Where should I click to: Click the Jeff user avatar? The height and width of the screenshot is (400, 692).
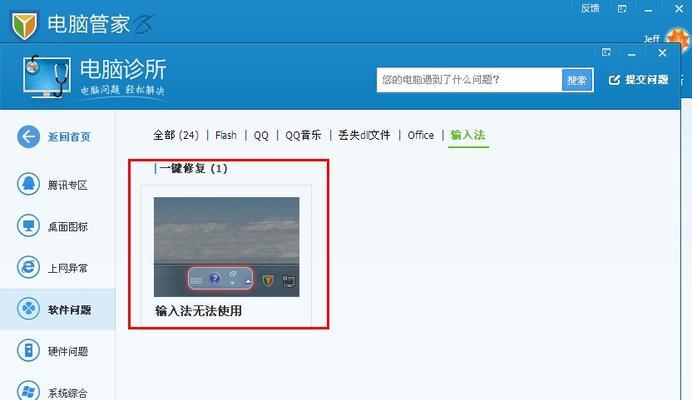pyautogui.click(x=677, y=39)
